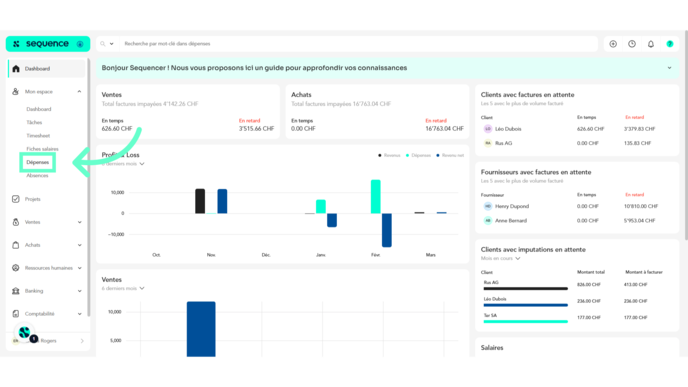Toggle the Revenu net legend series
This screenshot has height=387, width=688.
[x=450, y=155]
